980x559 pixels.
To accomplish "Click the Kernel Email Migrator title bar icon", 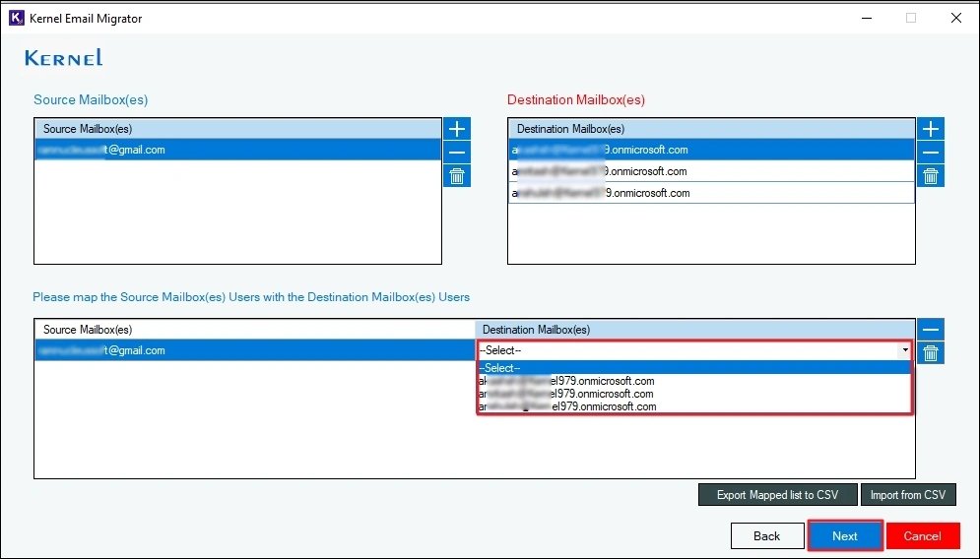I will (x=16, y=17).
